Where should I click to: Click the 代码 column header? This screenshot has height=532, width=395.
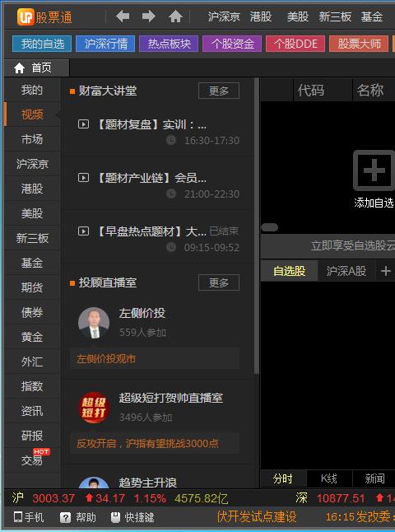311,91
